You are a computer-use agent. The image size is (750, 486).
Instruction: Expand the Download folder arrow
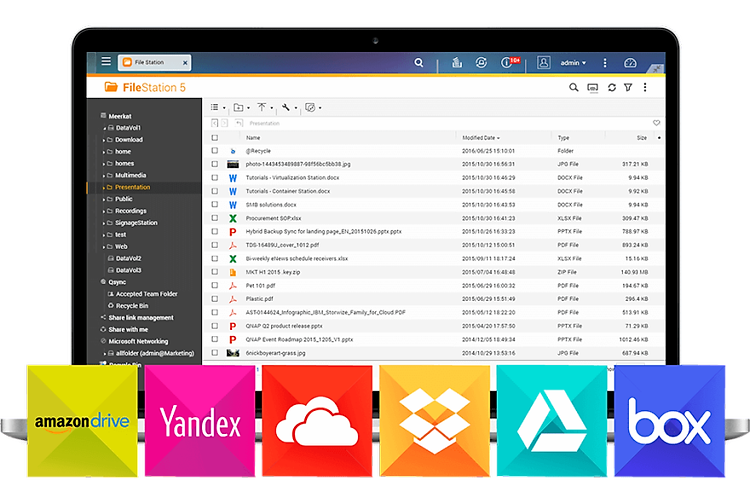pos(103,140)
